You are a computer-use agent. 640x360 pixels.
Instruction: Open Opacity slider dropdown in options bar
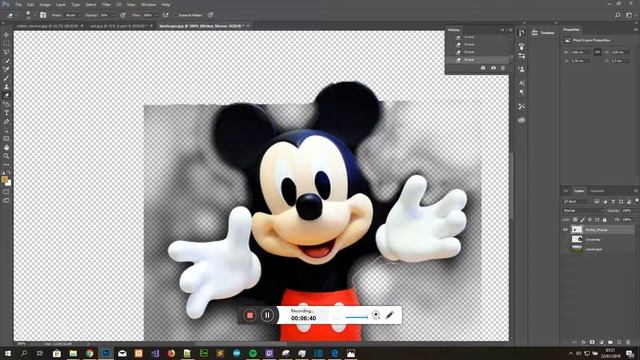(113, 15)
